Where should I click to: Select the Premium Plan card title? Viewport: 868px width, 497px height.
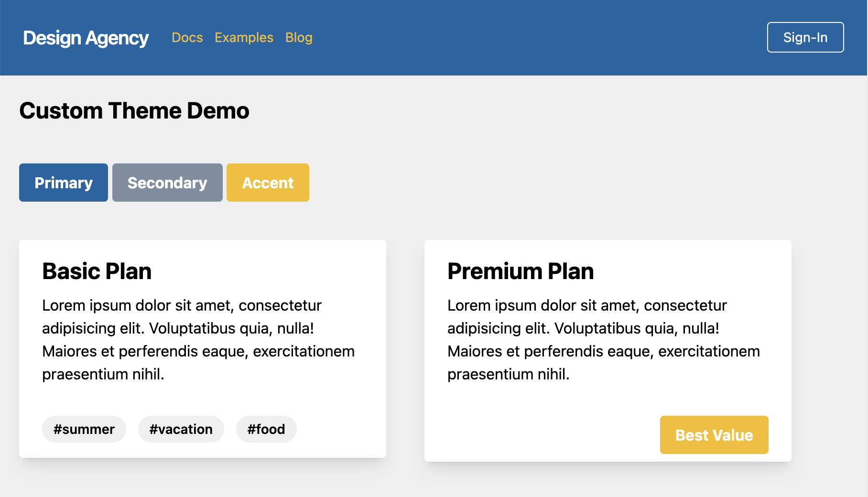[x=521, y=271]
